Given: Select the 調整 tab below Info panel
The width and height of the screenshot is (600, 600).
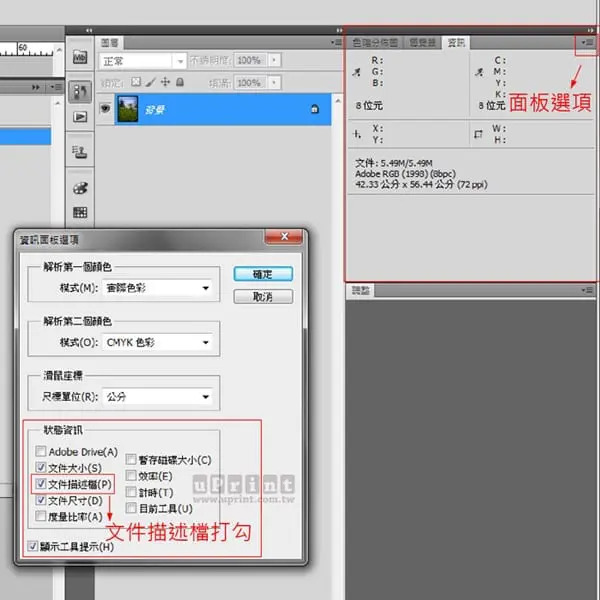Looking at the screenshot, I should point(360,290).
